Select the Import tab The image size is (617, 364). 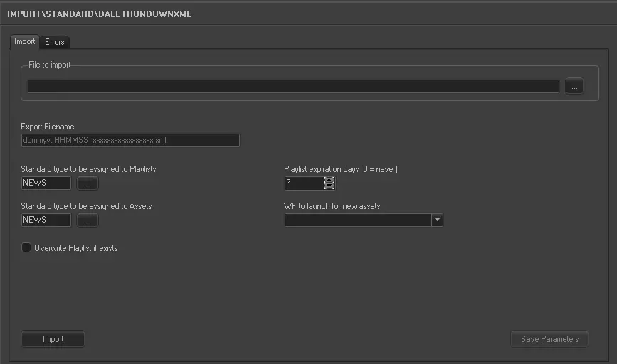pyautogui.click(x=25, y=41)
